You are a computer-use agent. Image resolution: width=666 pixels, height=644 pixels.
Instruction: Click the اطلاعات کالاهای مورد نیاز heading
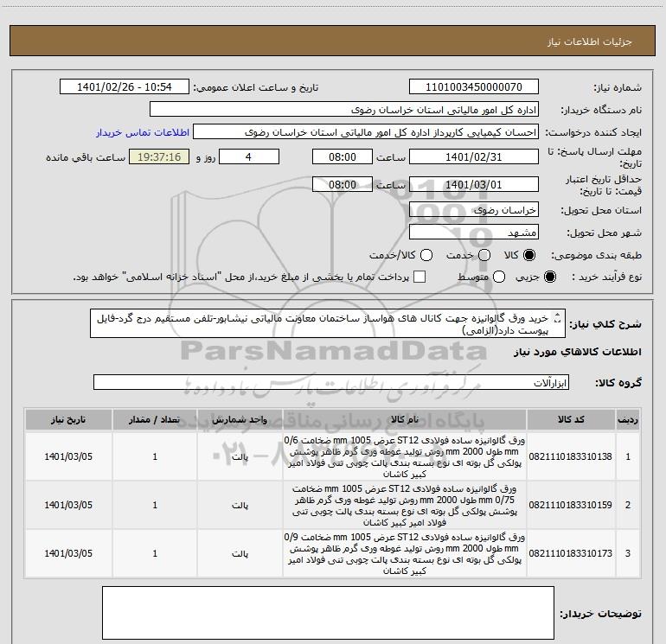578,353
